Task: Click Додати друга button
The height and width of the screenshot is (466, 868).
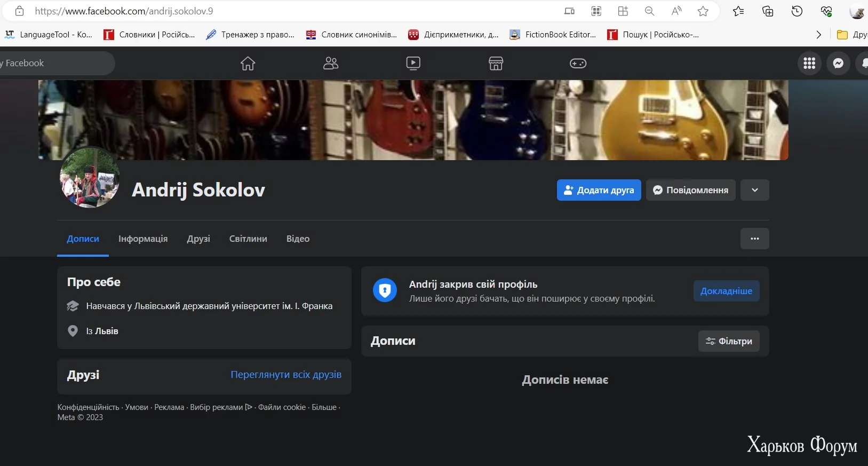Action: pyautogui.click(x=599, y=190)
